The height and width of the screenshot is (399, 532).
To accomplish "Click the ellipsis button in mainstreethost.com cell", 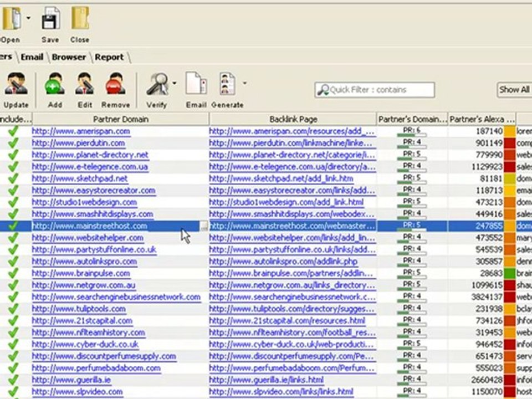I will click(x=204, y=226).
